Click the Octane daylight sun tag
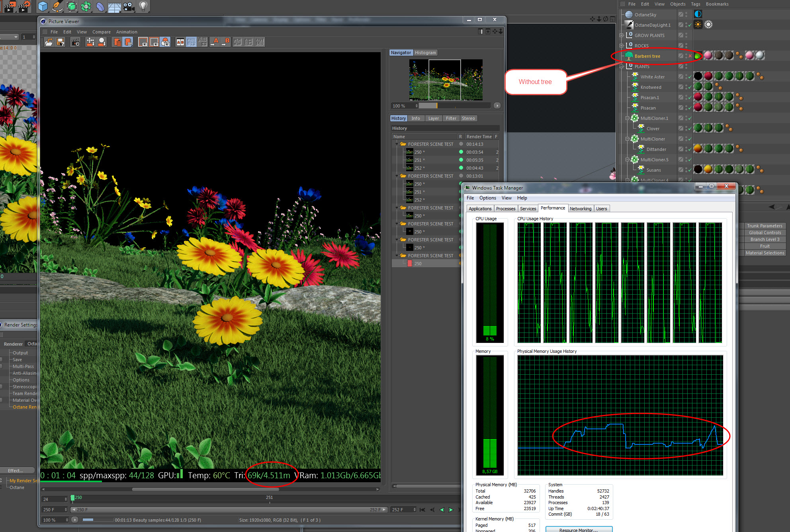This screenshot has height=532, width=790. point(698,25)
